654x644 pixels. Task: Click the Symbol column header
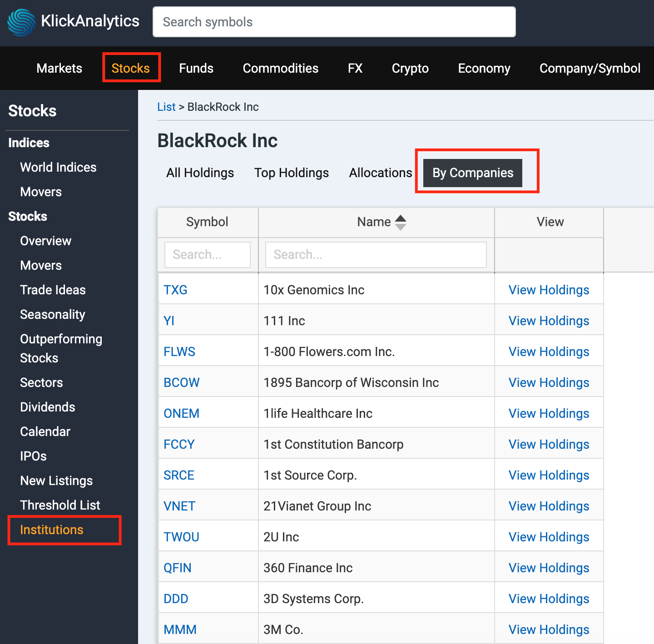click(x=208, y=222)
